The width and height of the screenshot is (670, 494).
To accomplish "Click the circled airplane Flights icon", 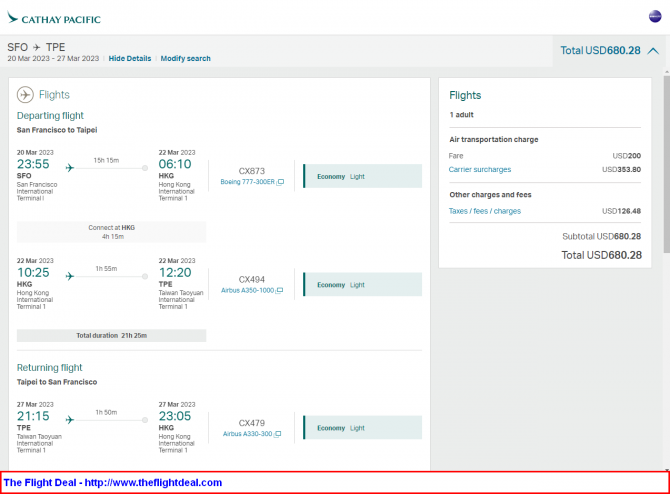I will coord(25,94).
